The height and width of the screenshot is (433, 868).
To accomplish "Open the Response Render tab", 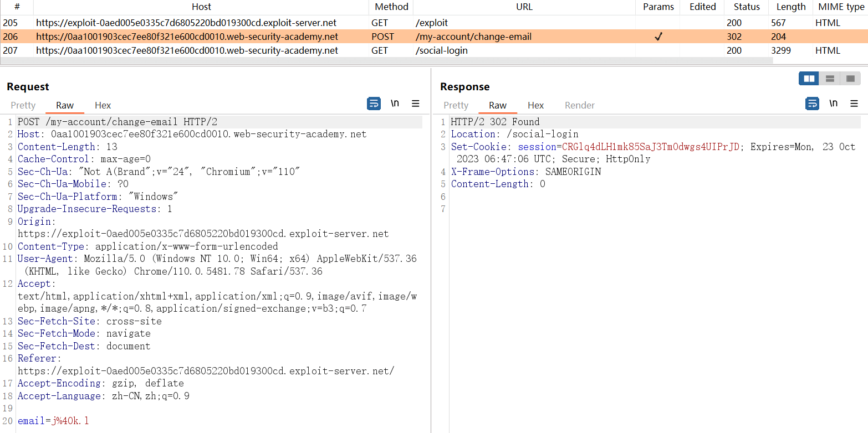I will (579, 105).
